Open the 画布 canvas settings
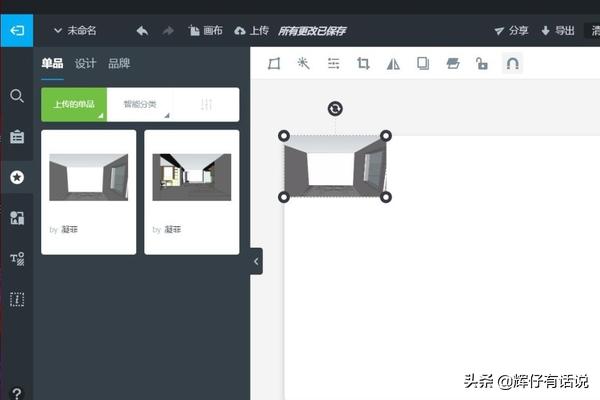600x400 pixels. (x=205, y=31)
